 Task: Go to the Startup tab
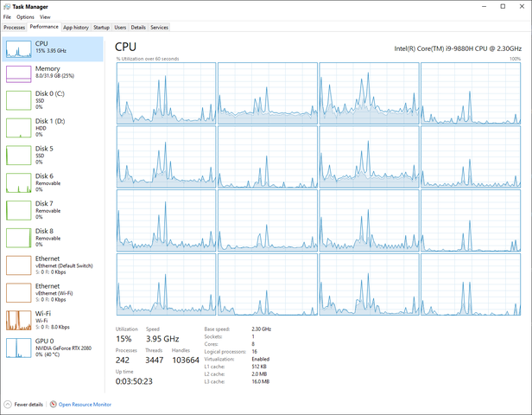(101, 28)
